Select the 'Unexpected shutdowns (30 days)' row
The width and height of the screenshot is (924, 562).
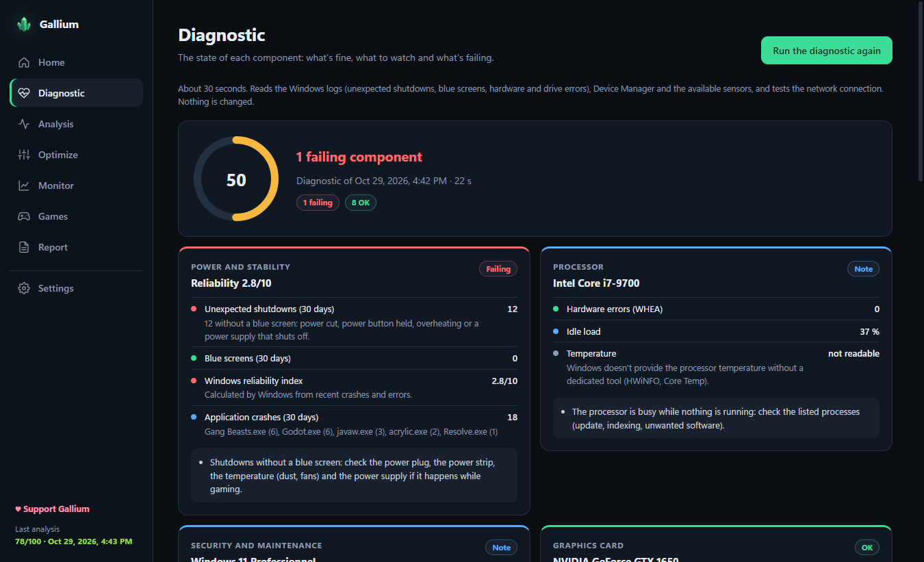354,322
